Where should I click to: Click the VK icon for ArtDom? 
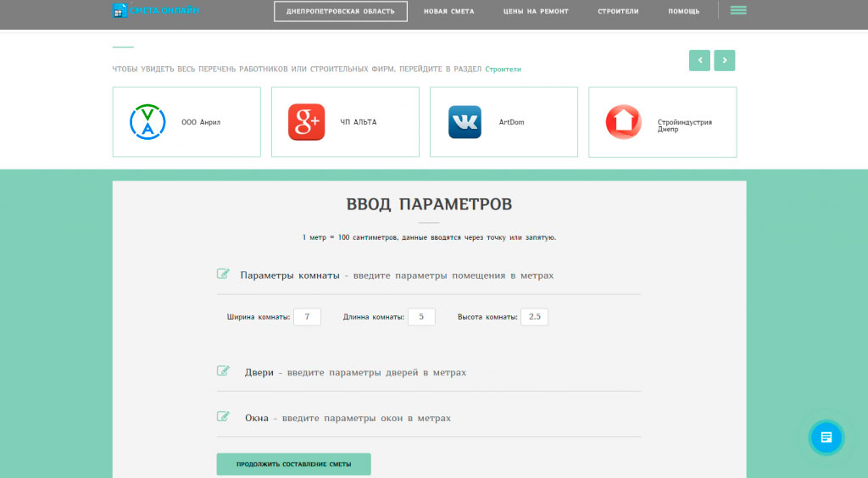pos(465,122)
